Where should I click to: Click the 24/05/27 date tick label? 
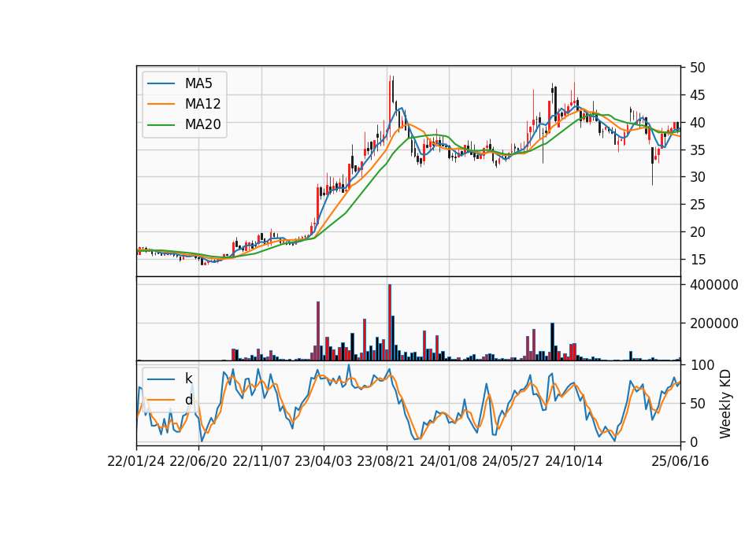[510, 461]
